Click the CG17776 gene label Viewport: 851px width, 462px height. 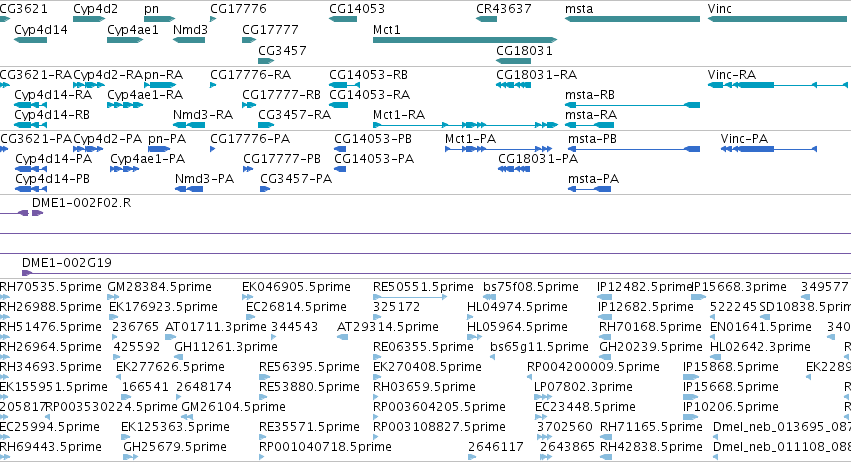(x=238, y=9)
